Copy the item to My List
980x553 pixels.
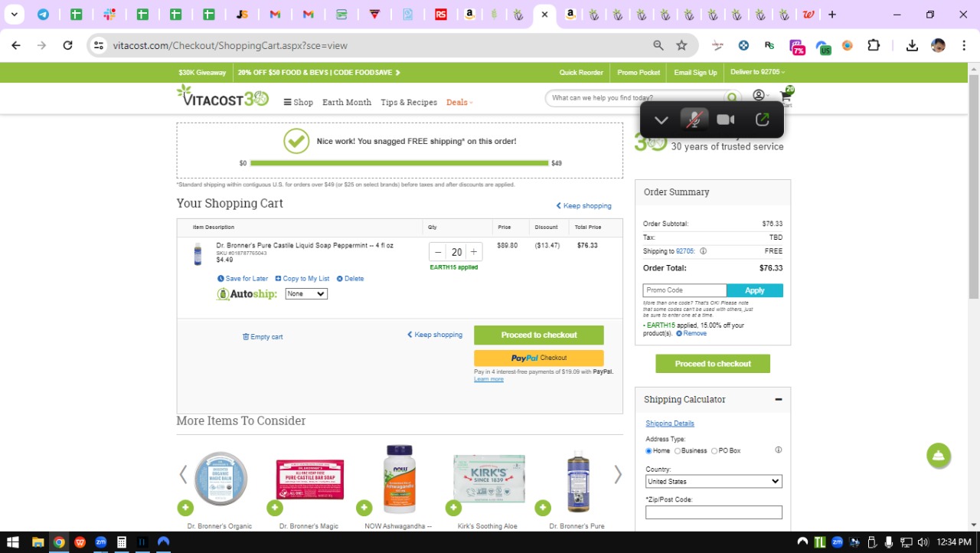tap(302, 279)
